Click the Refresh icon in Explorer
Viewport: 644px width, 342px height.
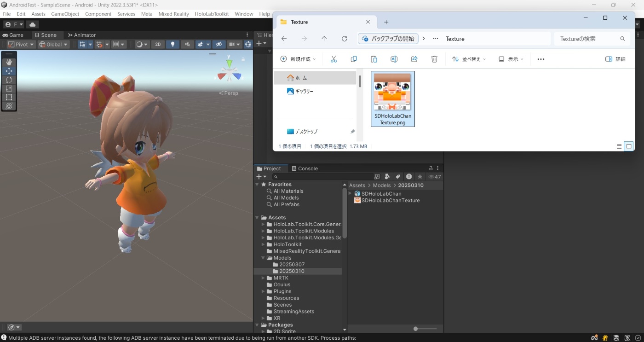click(345, 39)
